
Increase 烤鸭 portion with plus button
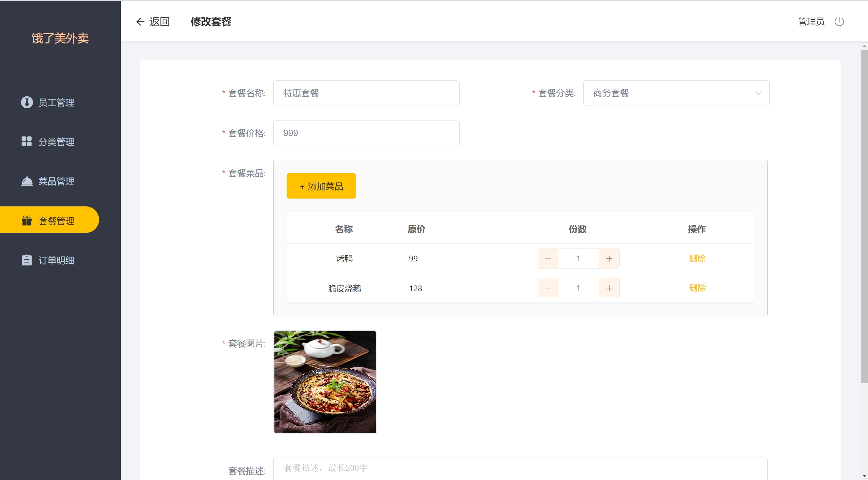click(609, 259)
